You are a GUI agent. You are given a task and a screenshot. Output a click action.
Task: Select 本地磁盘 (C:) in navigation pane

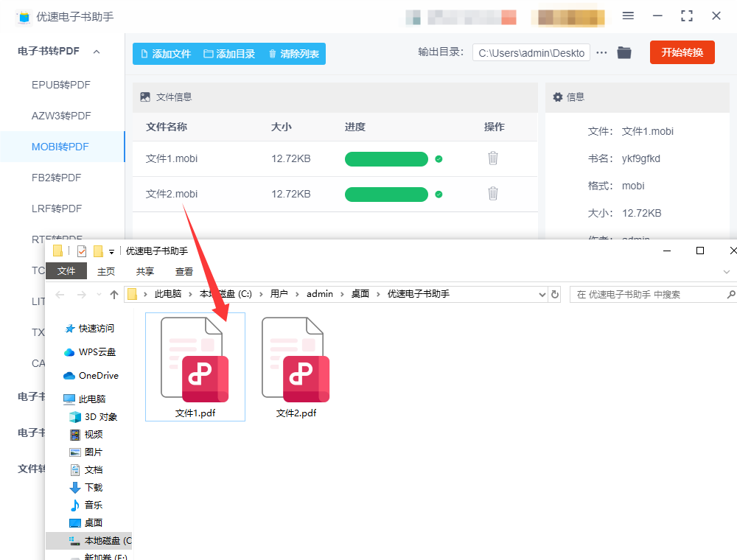89,541
